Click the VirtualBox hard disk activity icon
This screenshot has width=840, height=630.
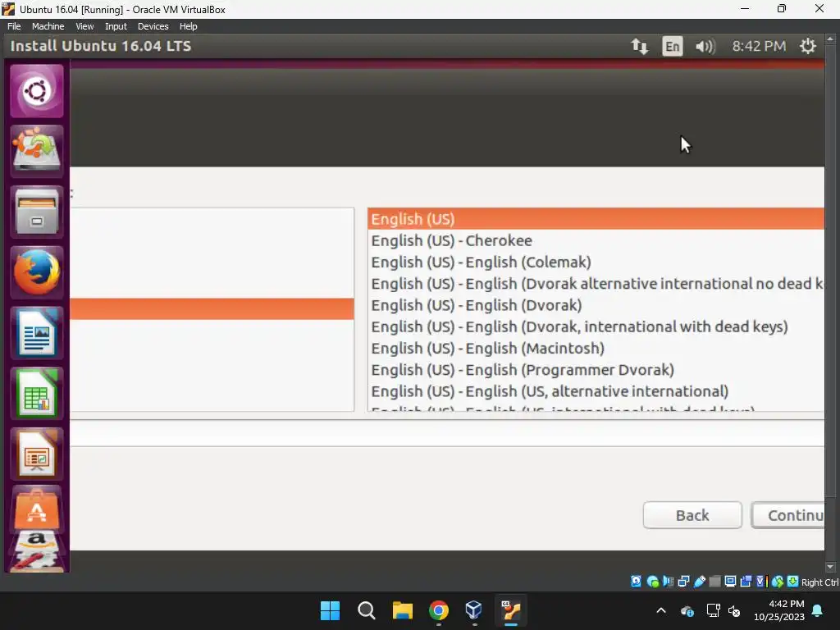636,582
